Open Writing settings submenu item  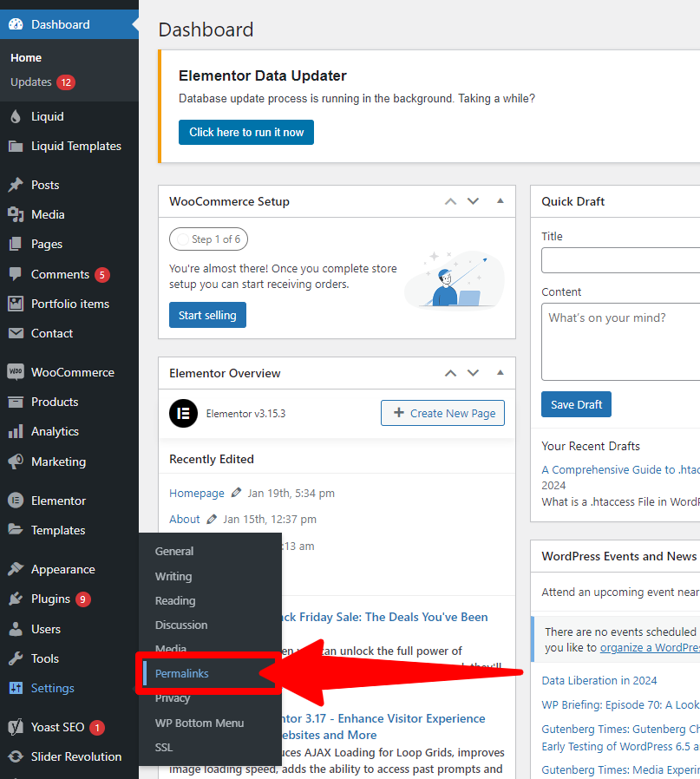point(173,576)
